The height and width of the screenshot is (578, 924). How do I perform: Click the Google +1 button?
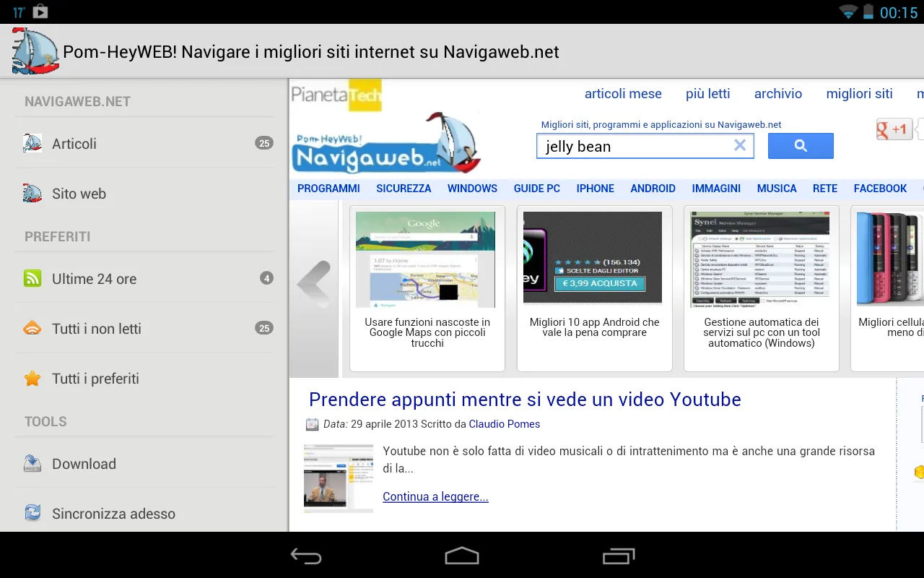pos(894,129)
